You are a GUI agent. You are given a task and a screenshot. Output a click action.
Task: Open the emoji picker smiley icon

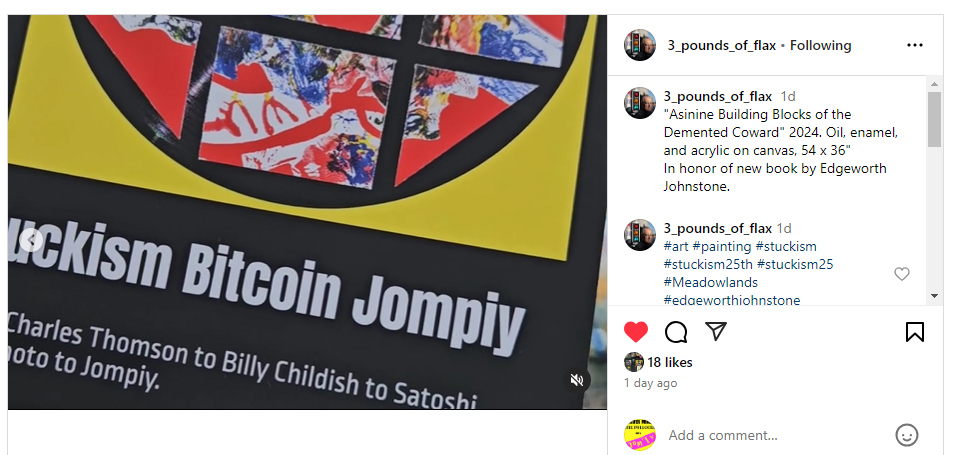point(907,435)
